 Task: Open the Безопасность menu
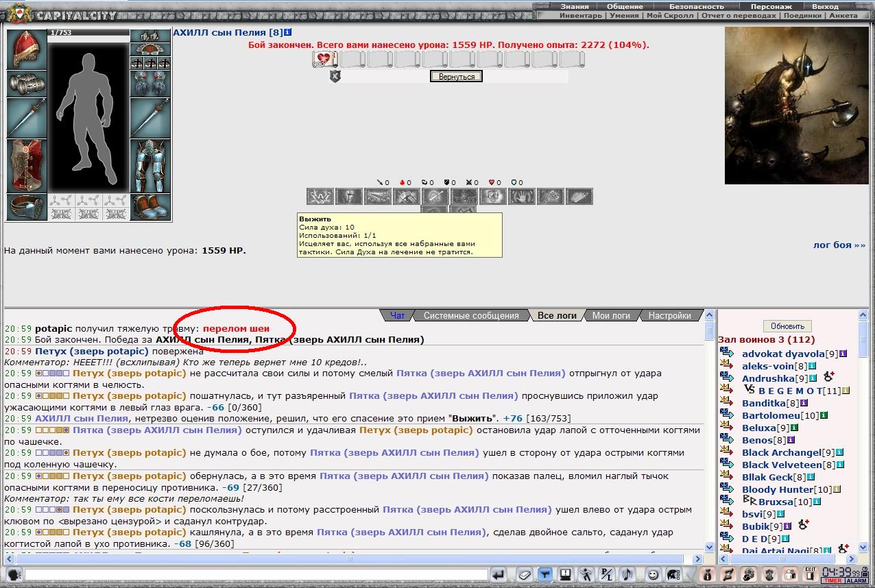tap(696, 6)
